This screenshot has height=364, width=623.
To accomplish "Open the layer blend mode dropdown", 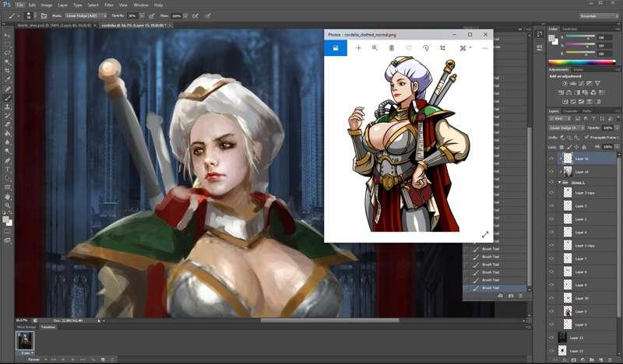I will tap(566, 128).
